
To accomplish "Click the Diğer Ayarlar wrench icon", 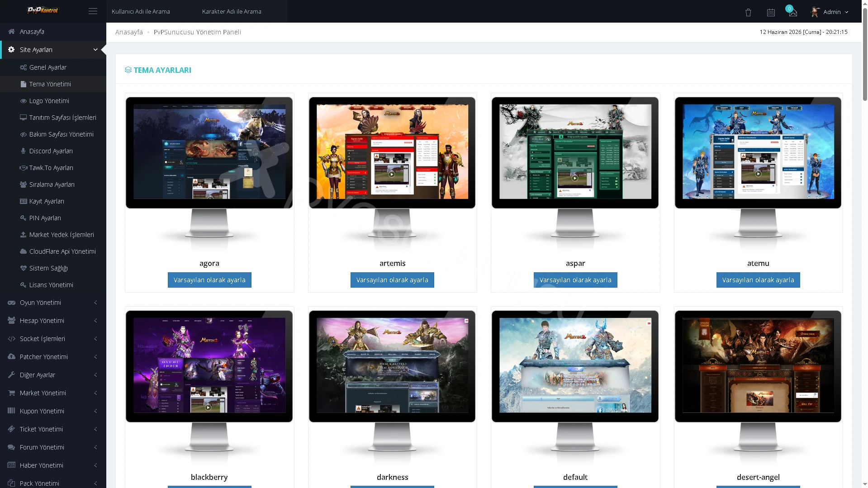I will pyautogui.click(x=11, y=375).
